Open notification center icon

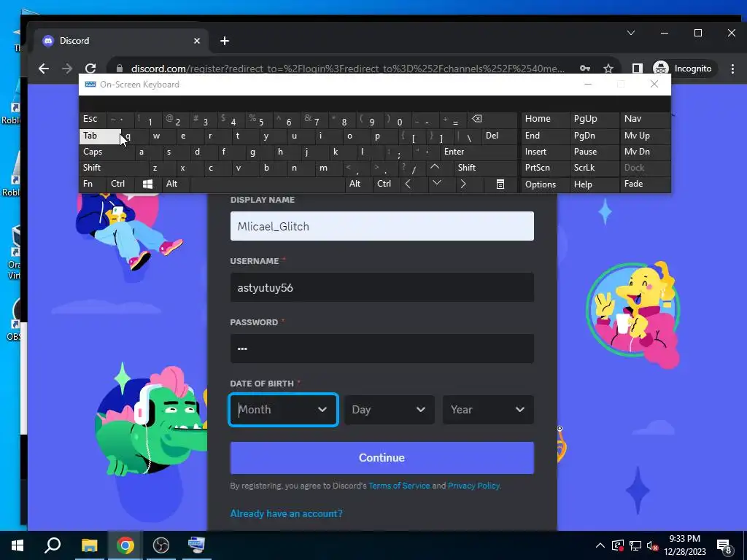tap(724, 547)
